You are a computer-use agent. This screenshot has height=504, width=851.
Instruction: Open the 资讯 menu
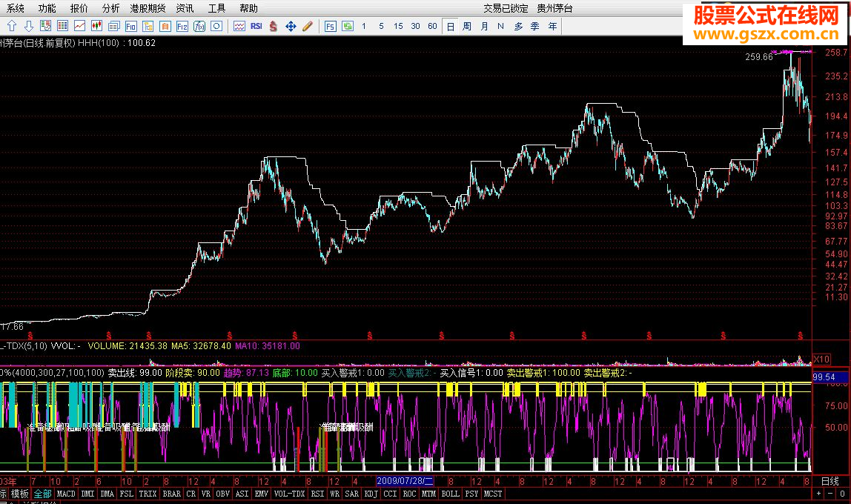point(185,8)
